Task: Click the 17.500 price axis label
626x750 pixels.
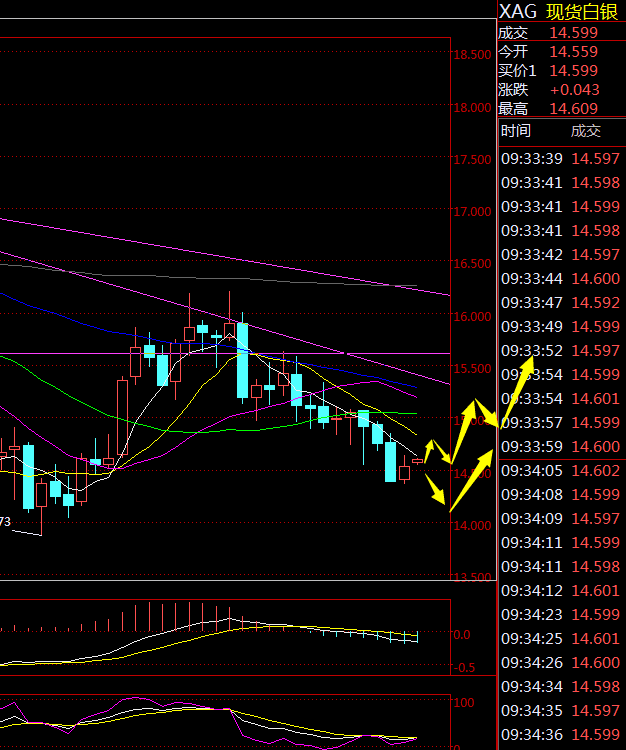Action: (x=472, y=159)
